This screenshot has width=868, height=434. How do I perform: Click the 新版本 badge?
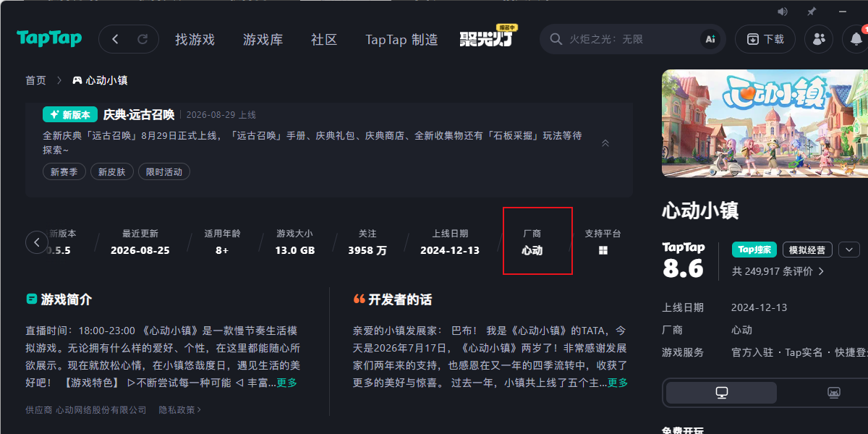click(x=70, y=114)
